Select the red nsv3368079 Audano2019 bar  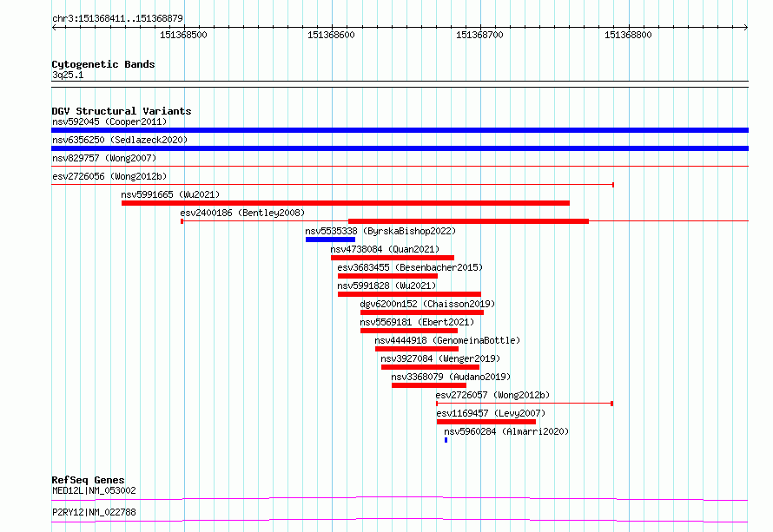[429, 385]
